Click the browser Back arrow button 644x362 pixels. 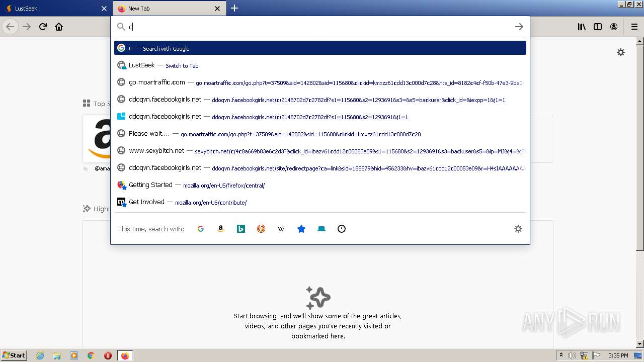[10, 27]
